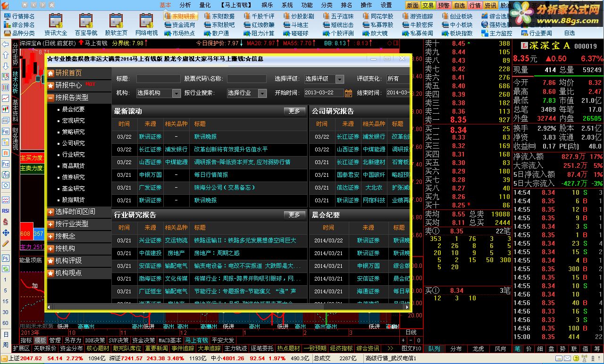The image size is (604, 364).
Task: Open 铁路运输Ⅱ industry report link
Action: click(x=245, y=240)
